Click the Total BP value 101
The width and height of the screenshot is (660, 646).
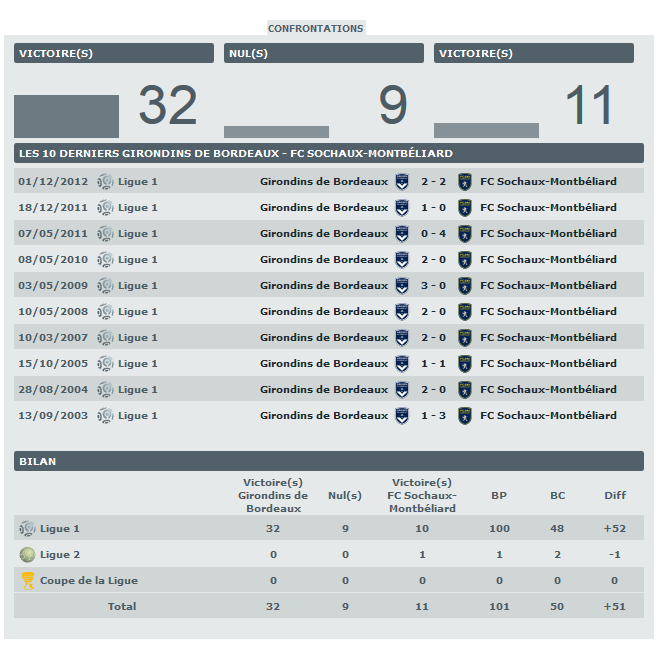point(499,607)
